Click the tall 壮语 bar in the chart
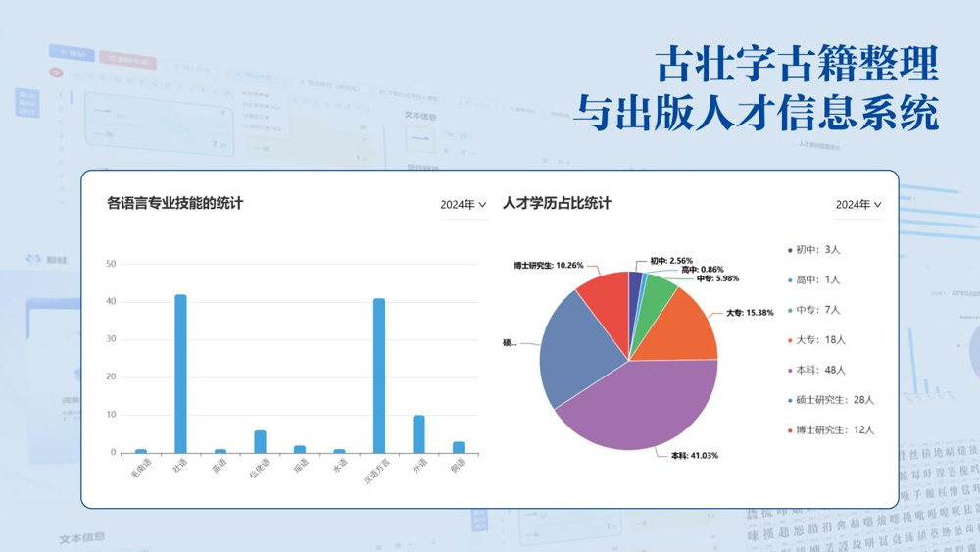This screenshot has width=980, height=552. point(180,374)
